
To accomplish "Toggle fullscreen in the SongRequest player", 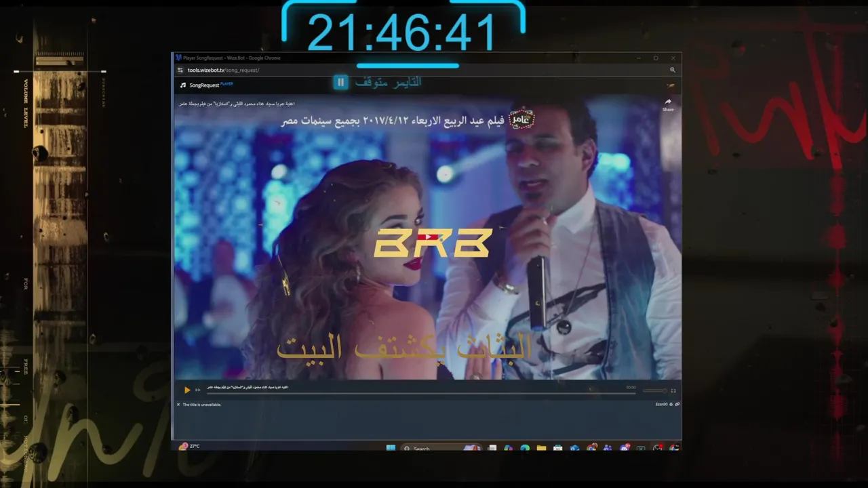I will [x=673, y=390].
